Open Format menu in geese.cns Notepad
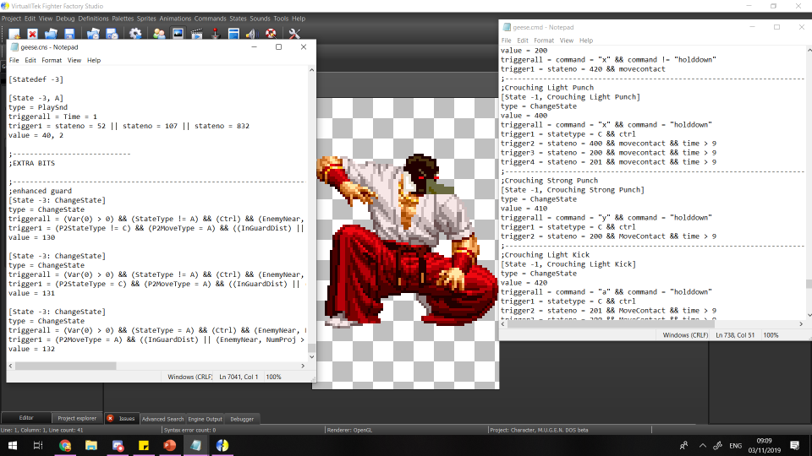812x456 pixels. (51, 61)
